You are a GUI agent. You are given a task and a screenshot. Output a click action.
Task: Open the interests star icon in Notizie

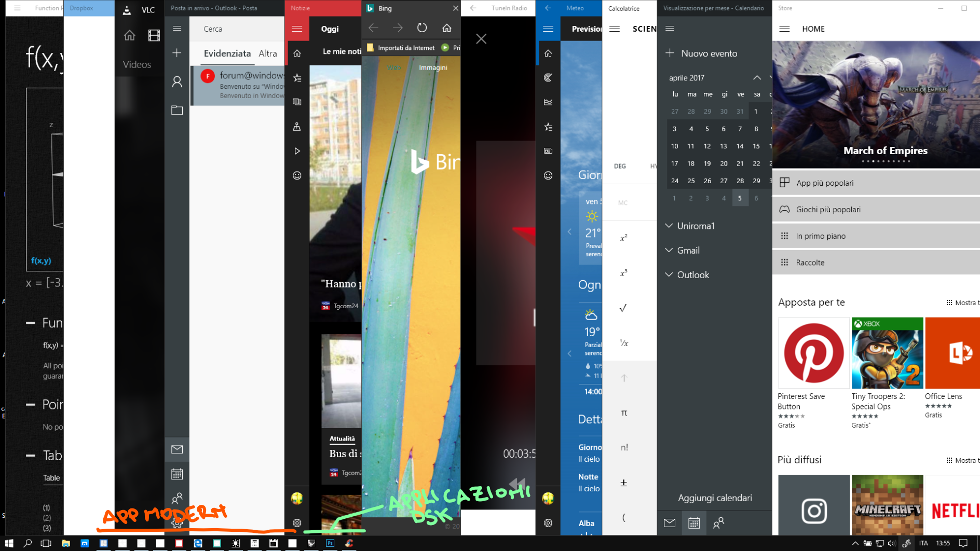[297, 78]
